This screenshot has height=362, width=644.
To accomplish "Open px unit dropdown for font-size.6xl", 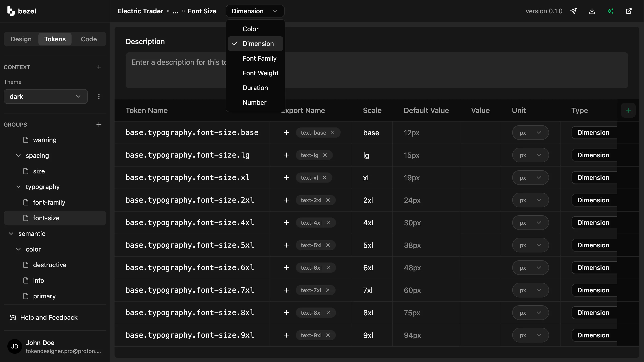I will [x=530, y=268].
